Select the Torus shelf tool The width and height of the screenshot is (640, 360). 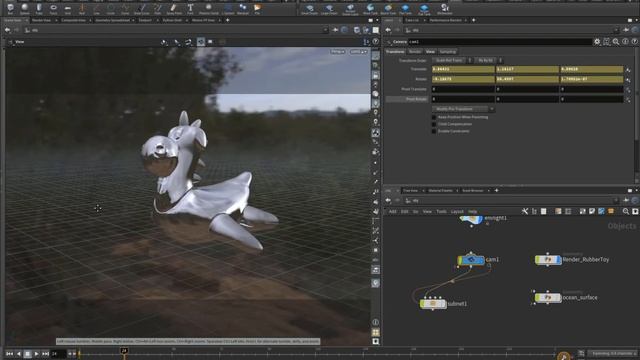coord(53,8)
